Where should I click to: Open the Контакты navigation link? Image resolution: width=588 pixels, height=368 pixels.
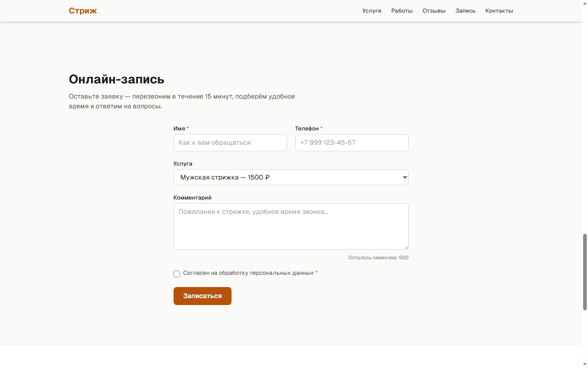coord(499,11)
